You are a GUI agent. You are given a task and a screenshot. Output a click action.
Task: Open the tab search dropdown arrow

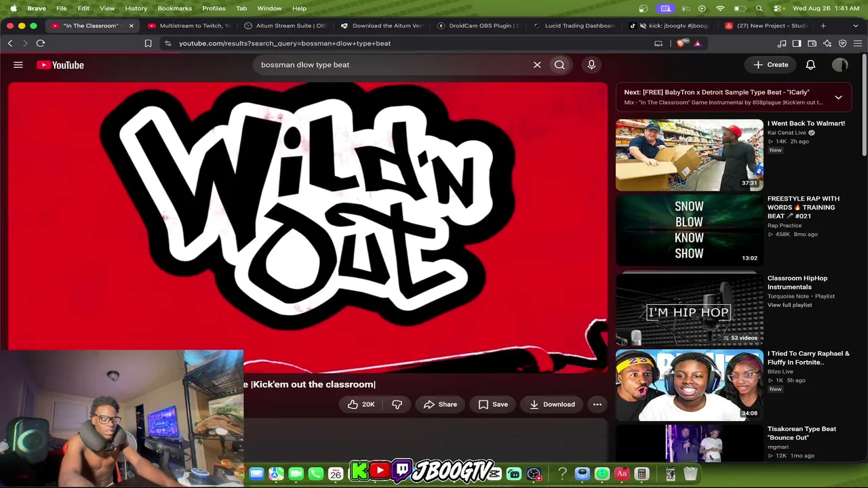pos(856,26)
